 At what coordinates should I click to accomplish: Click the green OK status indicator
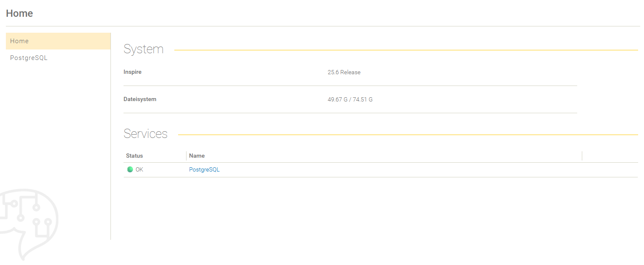point(130,170)
